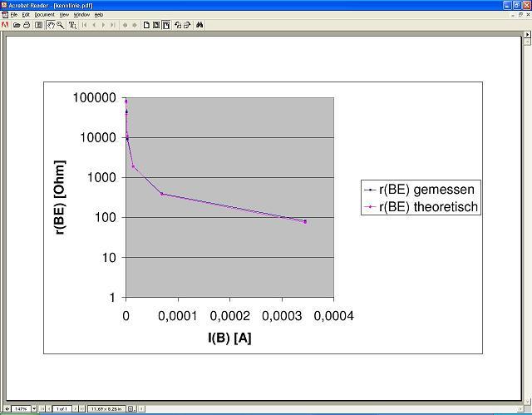Minimize the inner document window

coord(514,15)
